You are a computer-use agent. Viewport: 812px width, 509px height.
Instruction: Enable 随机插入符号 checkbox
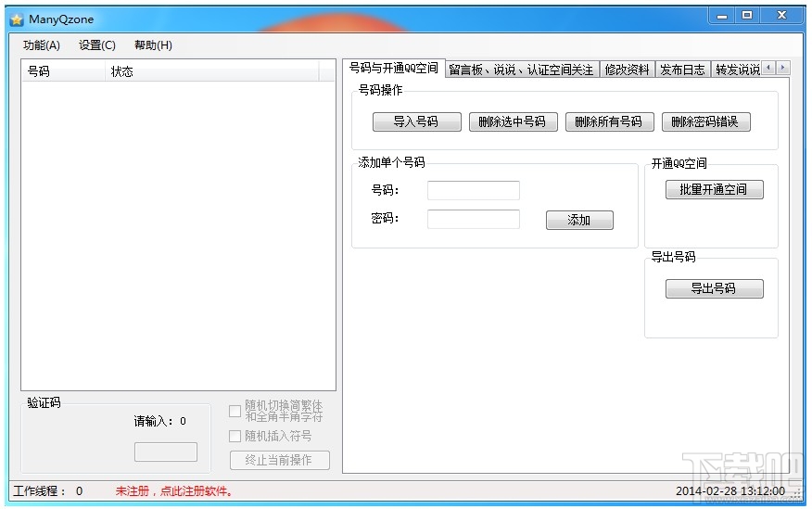coord(235,436)
